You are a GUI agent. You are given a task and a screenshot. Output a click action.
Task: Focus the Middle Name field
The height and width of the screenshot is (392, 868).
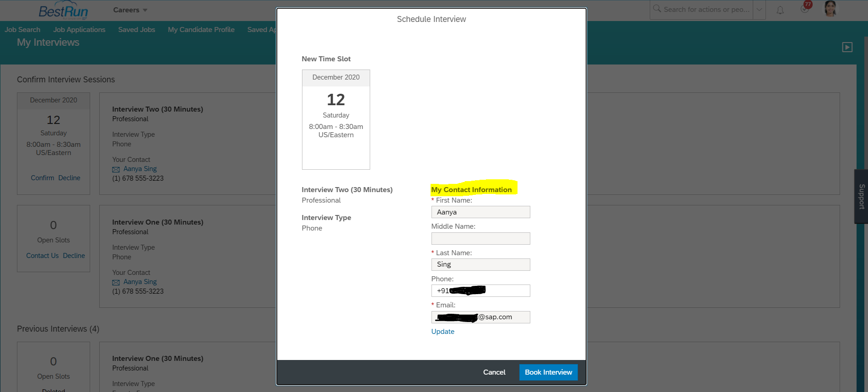pos(480,239)
